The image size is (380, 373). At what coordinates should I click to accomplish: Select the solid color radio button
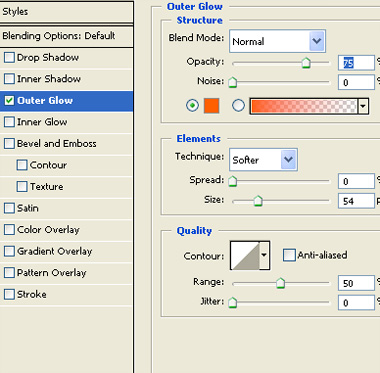[192, 106]
